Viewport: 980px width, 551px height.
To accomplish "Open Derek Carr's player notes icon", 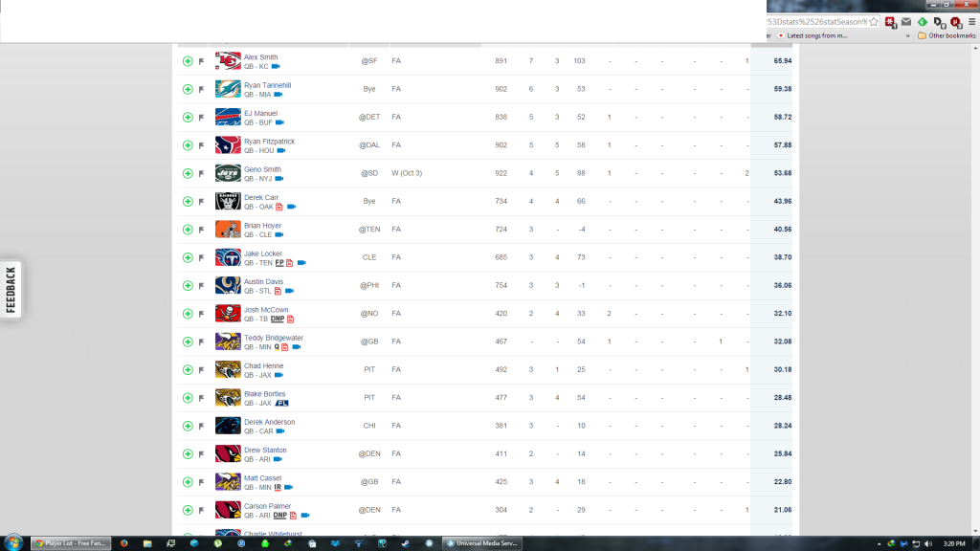I will (279, 207).
